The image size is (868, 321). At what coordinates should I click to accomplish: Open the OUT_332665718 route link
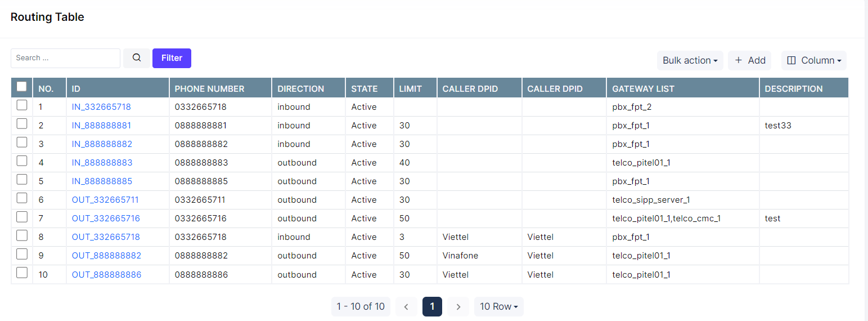pyautogui.click(x=106, y=237)
